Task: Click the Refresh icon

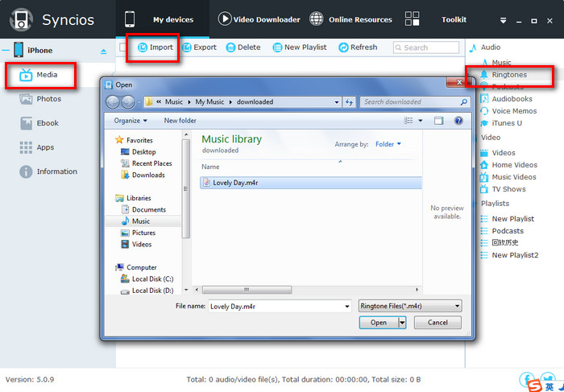Action: tap(343, 47)
